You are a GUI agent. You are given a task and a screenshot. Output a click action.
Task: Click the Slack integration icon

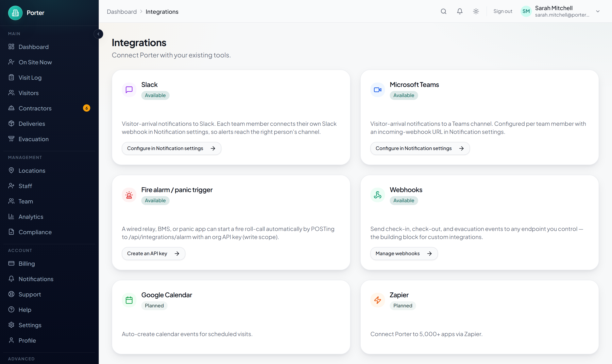pyautogui.click(x=129, y=90)
